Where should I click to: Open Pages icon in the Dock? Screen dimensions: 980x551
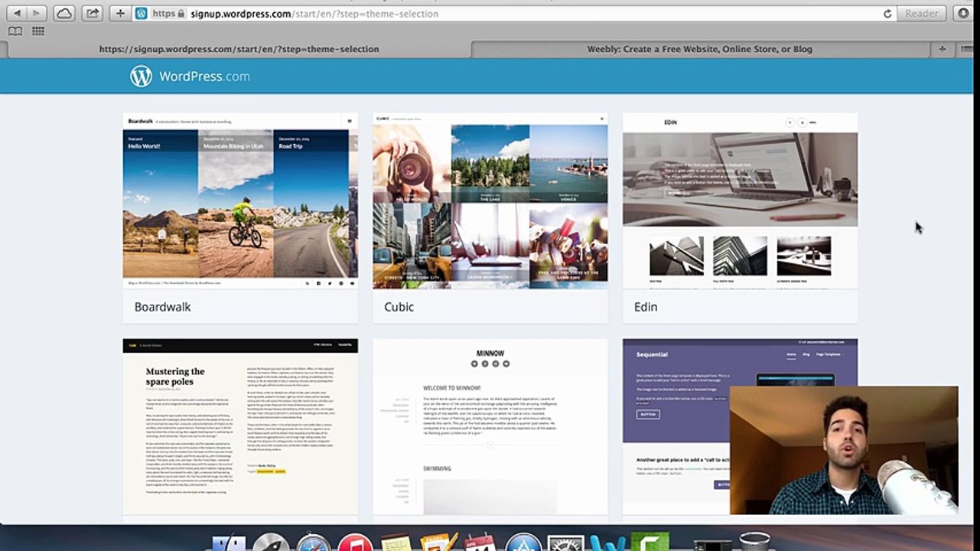[x=439, y=543]
